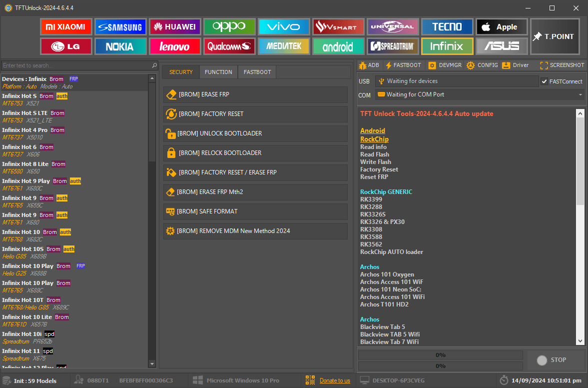The height and width of the screenshot is (388, 588).
Task: Select the Xiaomi brand icon
Action: (66, 27)
